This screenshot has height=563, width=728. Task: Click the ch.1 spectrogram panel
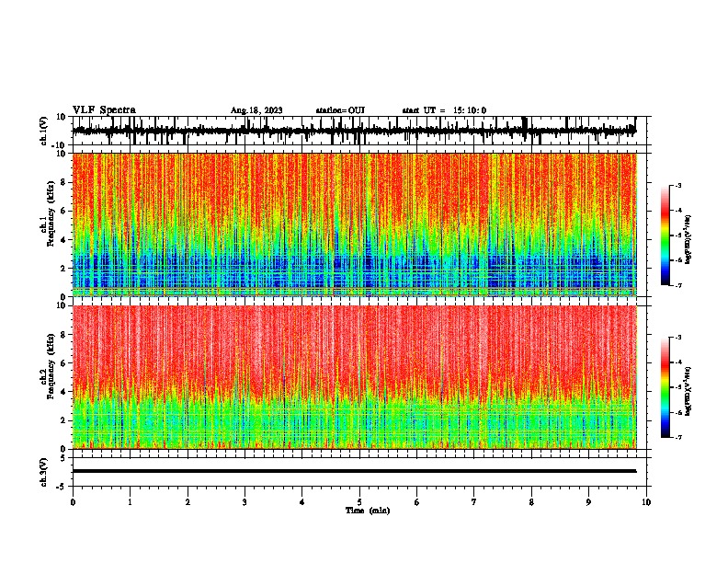click(x=354, y=224)
